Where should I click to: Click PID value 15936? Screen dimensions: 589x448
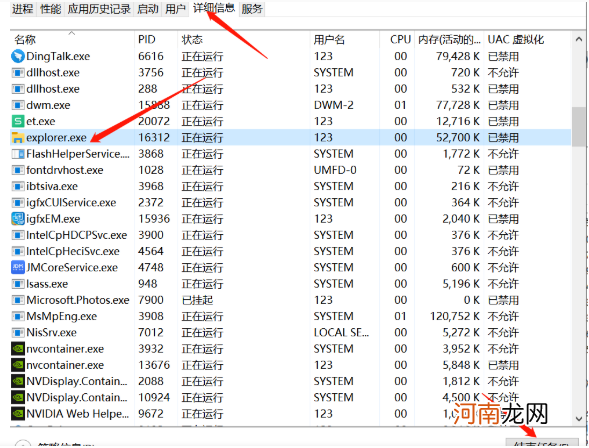154,219
